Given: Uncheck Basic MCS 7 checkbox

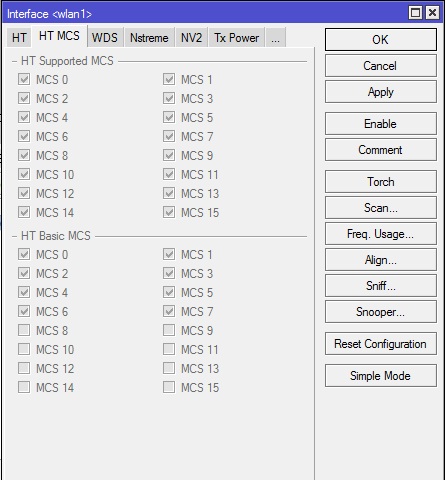Looking at the screenshot, I should point(169,311).
